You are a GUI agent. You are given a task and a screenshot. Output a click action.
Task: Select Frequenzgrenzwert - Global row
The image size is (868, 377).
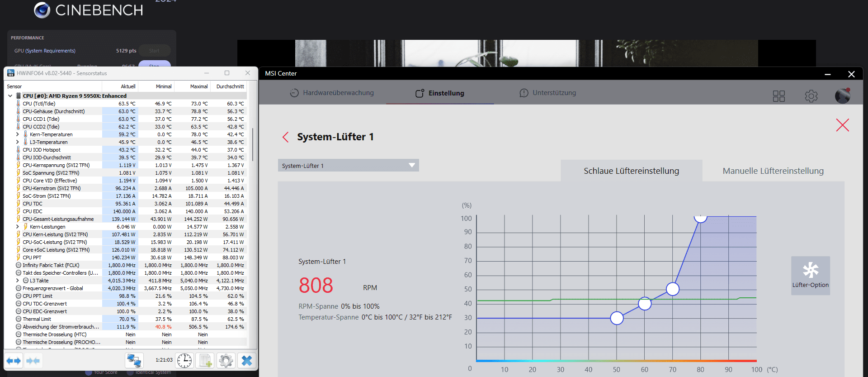pos(126,288)
